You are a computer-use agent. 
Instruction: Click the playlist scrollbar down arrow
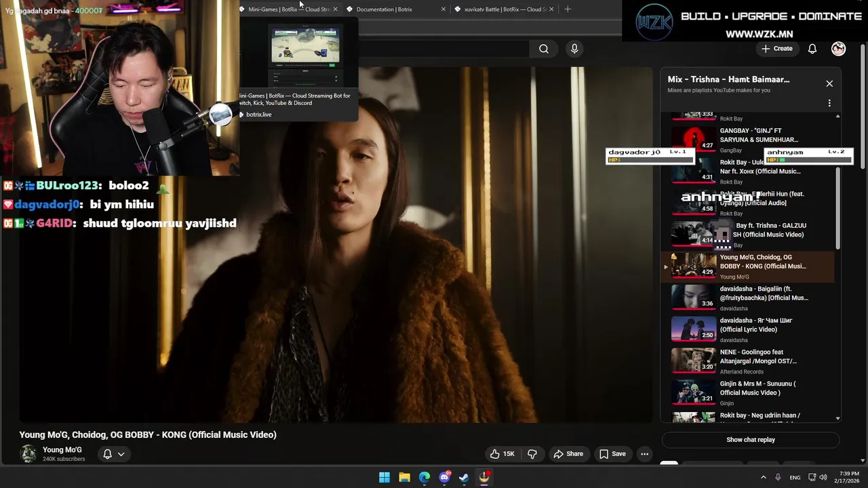point(837,419)
